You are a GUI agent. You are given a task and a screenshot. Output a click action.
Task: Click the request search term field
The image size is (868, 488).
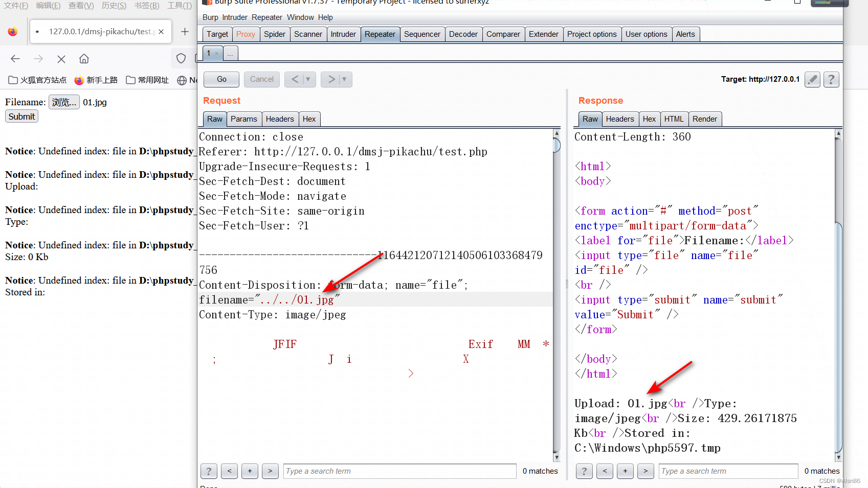coord(399,471)
